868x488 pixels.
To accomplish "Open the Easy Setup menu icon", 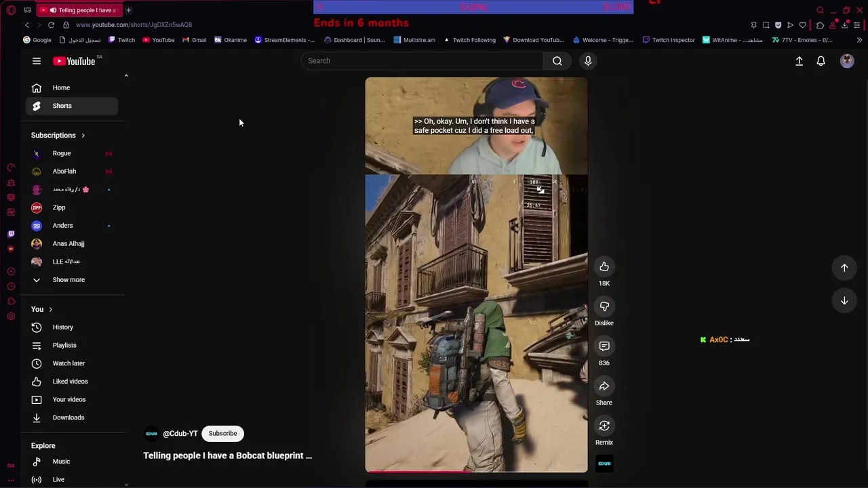I will click(857, 25).
